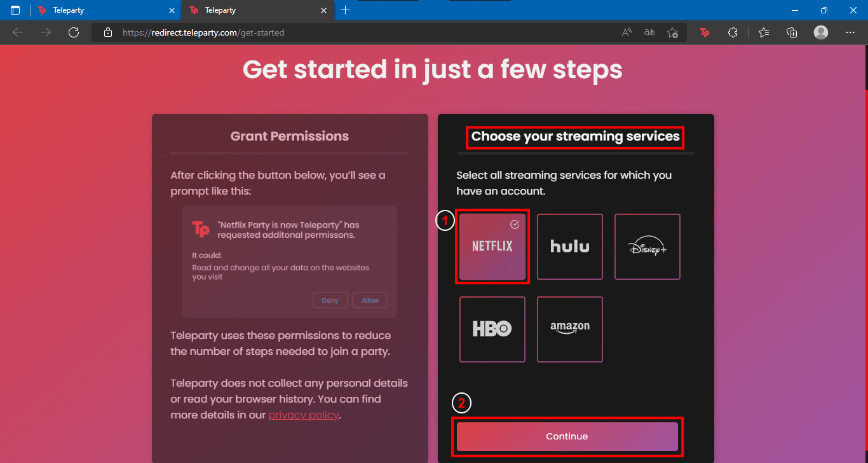Viewport: 868px width, 463px height.
Task: Select the Amazon streaming service tile
Action: [570, 329]
